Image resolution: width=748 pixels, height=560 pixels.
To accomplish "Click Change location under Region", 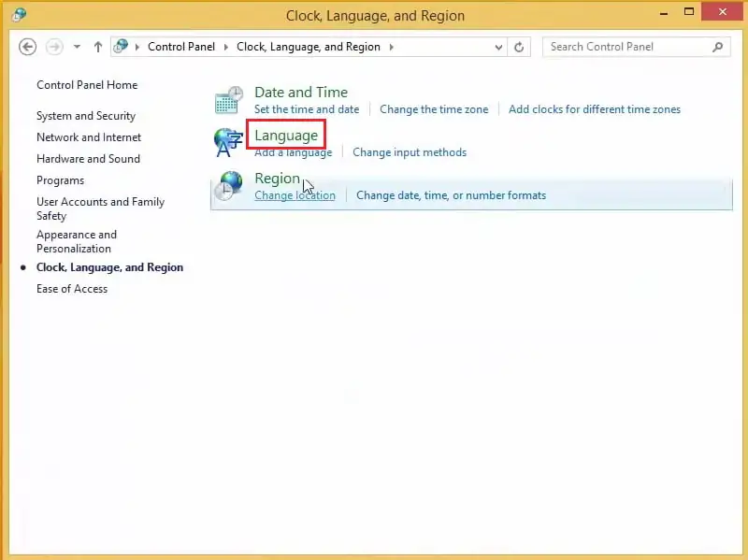I will coord(295,195).
